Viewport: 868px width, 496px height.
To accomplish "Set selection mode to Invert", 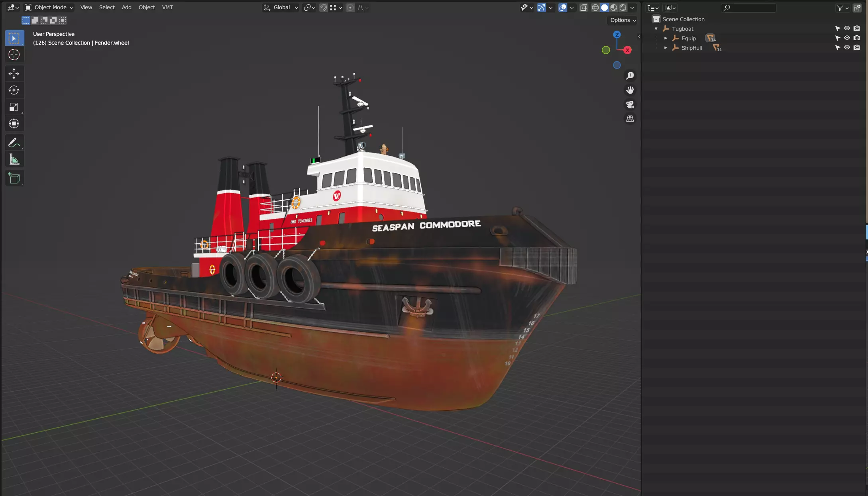I will (x=53, y=20).
